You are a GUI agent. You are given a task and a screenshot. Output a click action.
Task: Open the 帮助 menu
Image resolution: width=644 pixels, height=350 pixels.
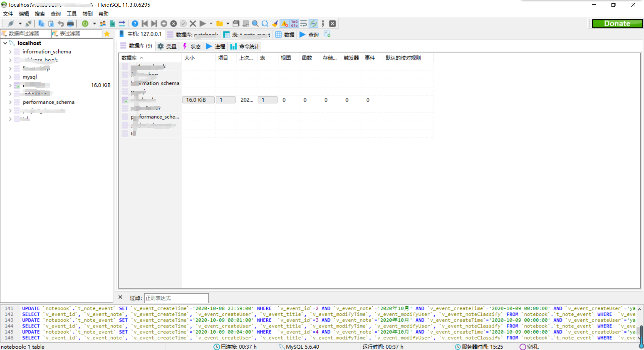pyautogui.click(x=103, y=14)
